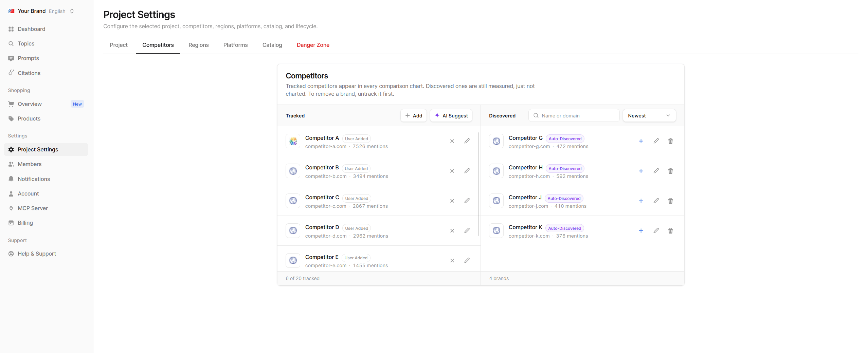Click the tracked list vertical scrollbar

[478, 184]
